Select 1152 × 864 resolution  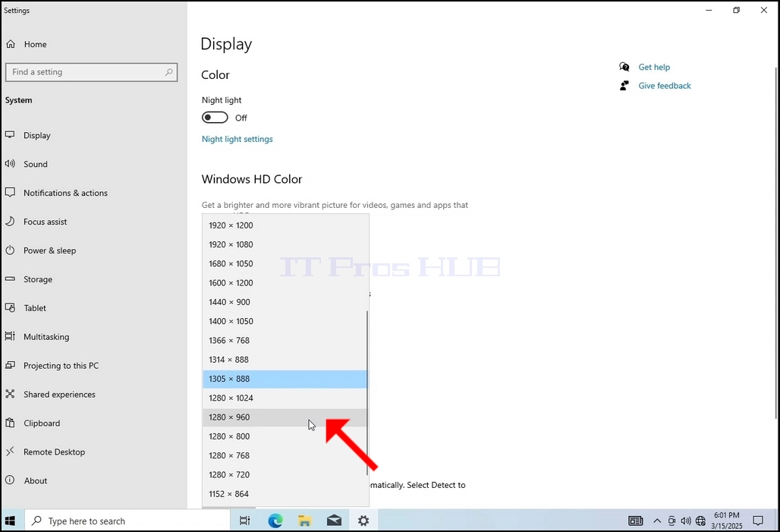coord(285,494)
